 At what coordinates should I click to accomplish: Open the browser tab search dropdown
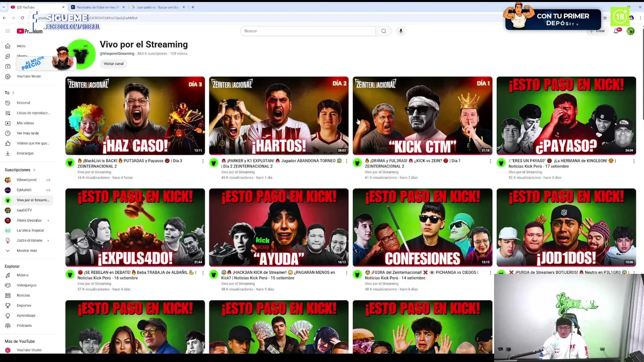(4, 7)
